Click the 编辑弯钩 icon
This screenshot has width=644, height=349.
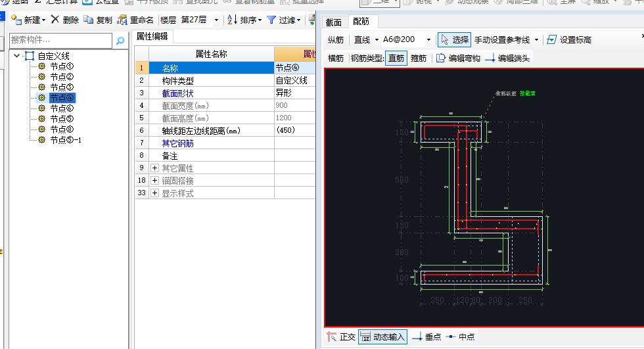point(440,58)
